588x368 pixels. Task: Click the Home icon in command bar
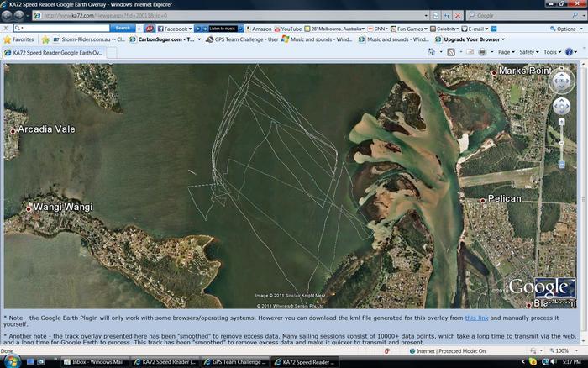(x=432, y=52)
